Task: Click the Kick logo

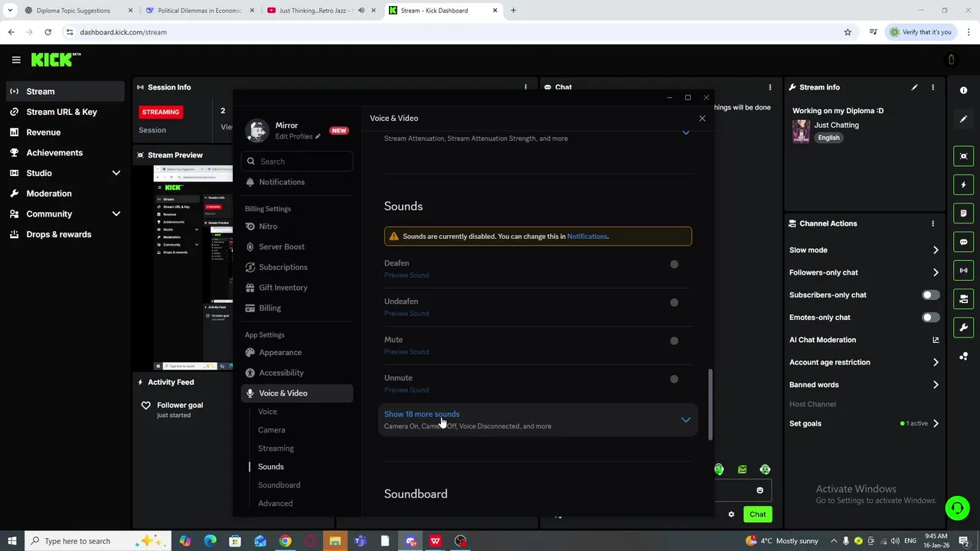Action: (x=55, y=60)
